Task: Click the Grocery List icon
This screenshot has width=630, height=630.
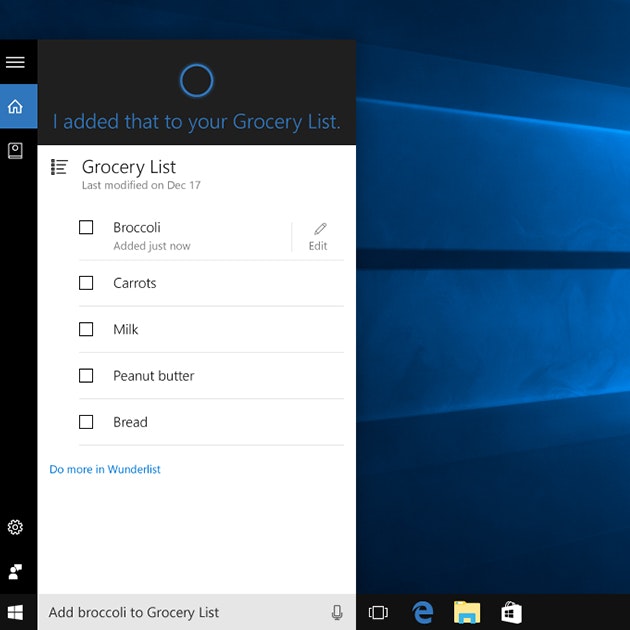Action: point(59,167)
